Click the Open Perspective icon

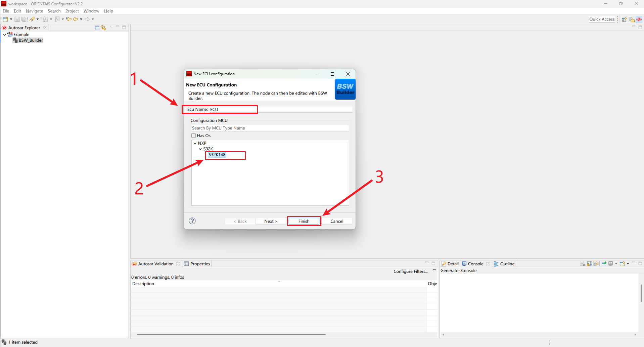624,20
